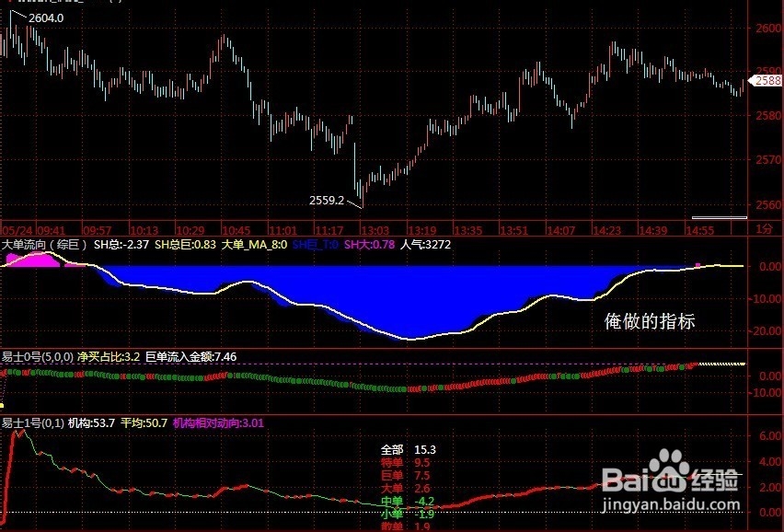Select the 14:55 time axis marker
This screenshot has height=532, width=784.
(x=699, y=230)
